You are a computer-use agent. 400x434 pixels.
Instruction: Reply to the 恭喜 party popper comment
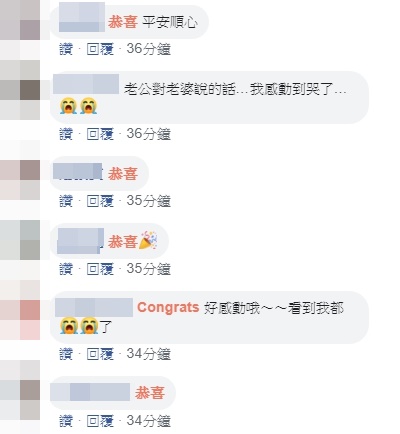(100, 269)
